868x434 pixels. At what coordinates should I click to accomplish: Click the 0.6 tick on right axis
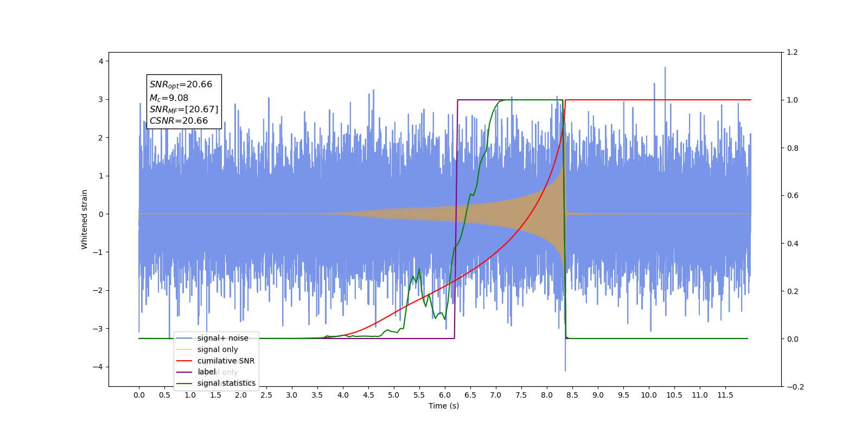click(x=792, y=196)
